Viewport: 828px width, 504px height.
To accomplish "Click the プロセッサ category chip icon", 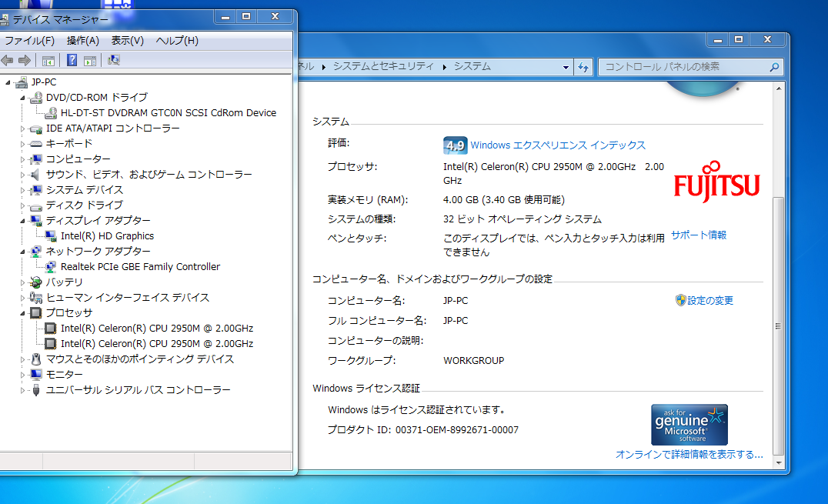I will [x=36, y=312].
